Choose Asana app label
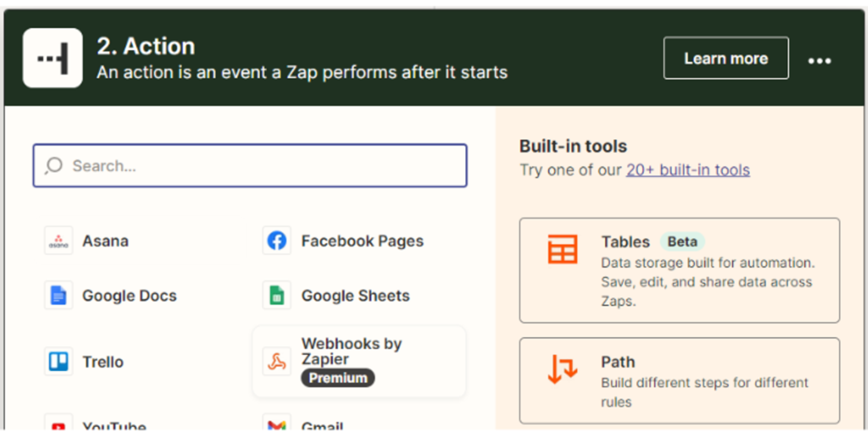The height and width of the screenshot is (437, 868). tap(105, 241)
